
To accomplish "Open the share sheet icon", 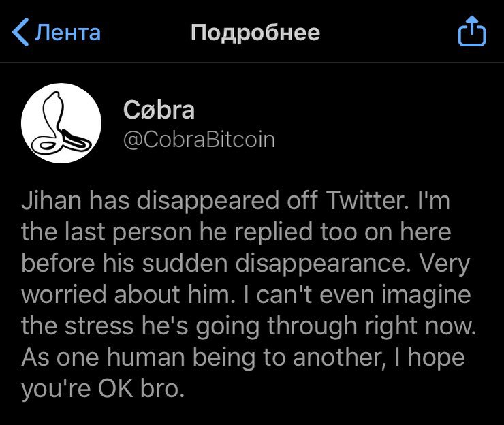I will click(472, 31).
